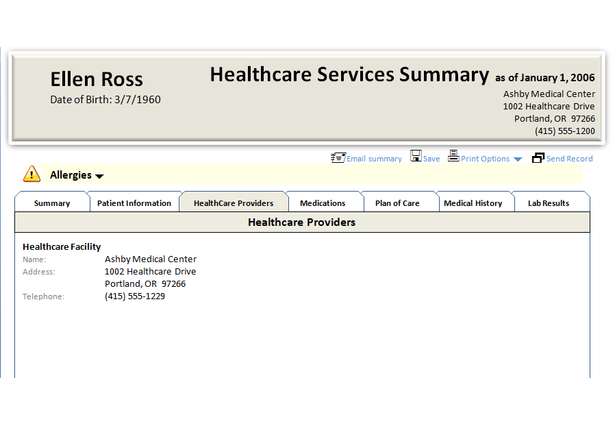Click the patient name Ellen Ross
Image resolution: width=615 pixels, height=424 pixels.
pos(96,79)
